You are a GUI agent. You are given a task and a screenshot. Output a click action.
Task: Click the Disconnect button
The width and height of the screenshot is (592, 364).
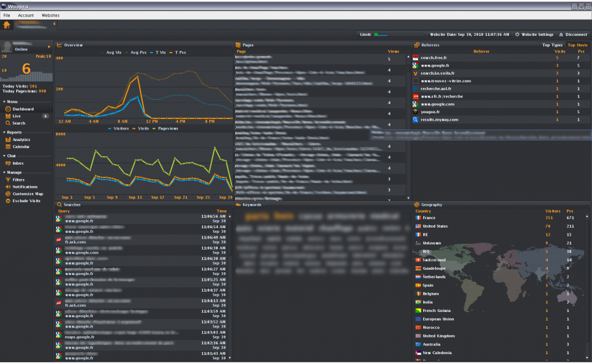(573, 34)
